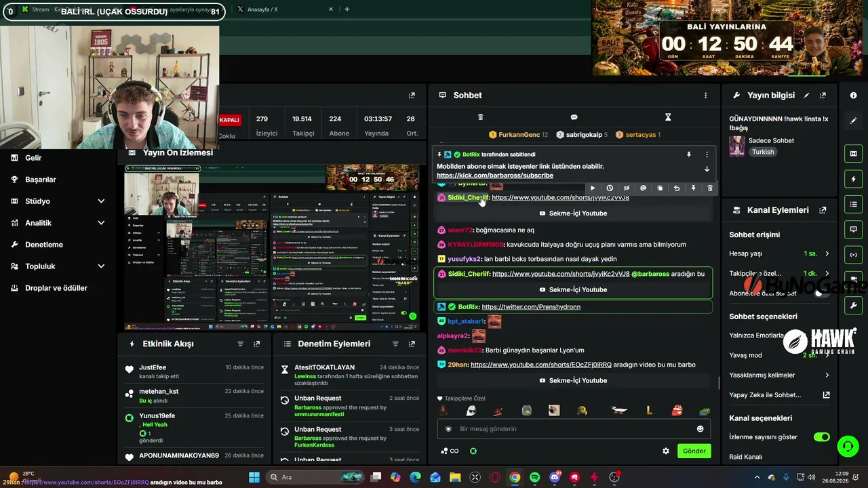Click Sekme-İçi Youtube under 29hsn's message
Image resolution: width=868 pixels, height=488 pixels.
pos(573,380)
